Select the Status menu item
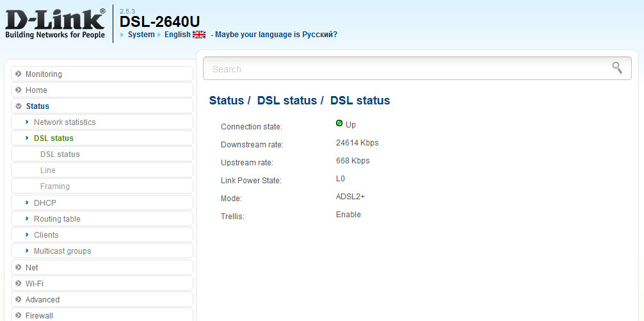Image resolution: width=644 pixels, height=321 pixels. pos(102,106)
